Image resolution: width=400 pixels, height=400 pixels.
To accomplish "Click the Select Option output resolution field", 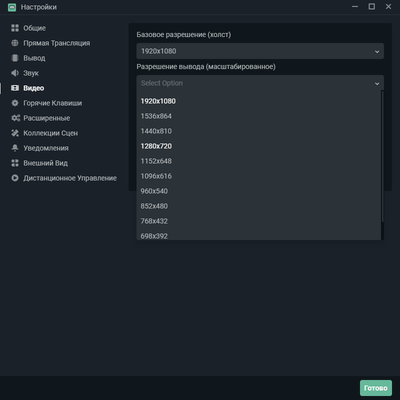I will click(260, 83).
